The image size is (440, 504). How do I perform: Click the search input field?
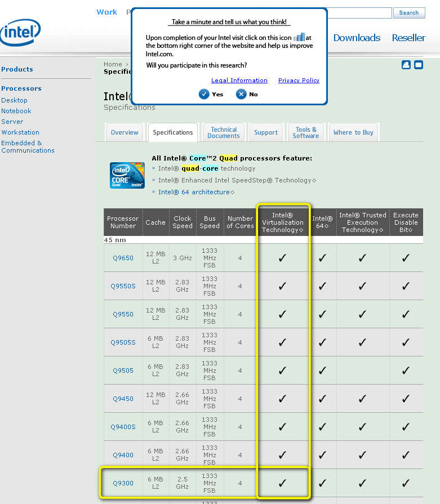pyautogui.click(x=359, y=13)
